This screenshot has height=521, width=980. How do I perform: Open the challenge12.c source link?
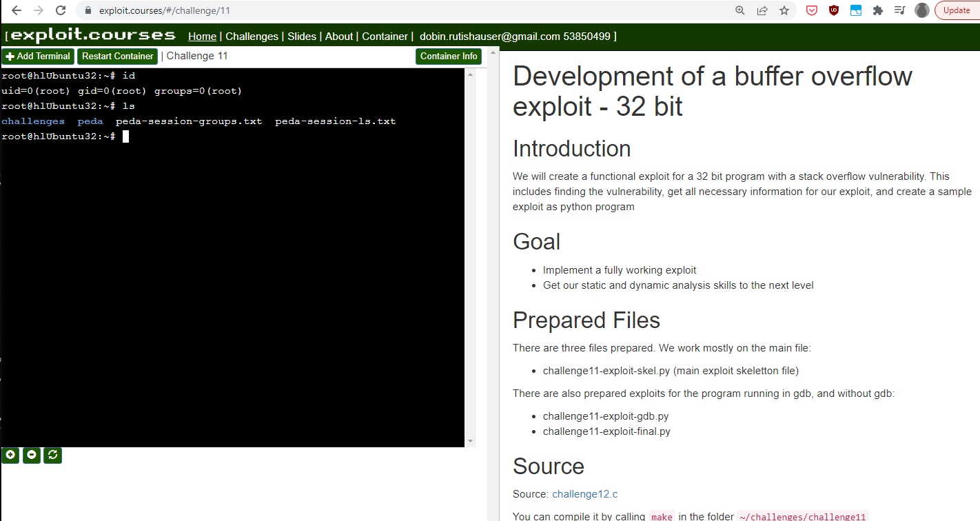[x=584, y=493]
